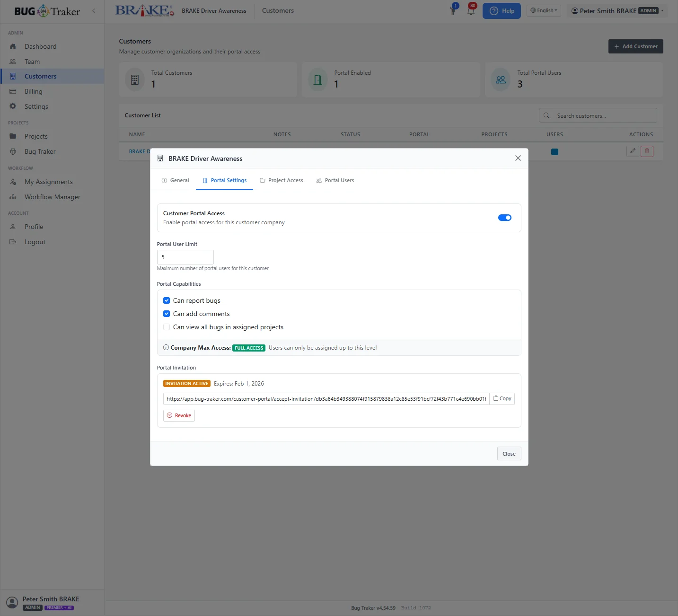This screenshot has width=678, height=616.
Task: Click the Add Customer button
Action: click(635, 46)
